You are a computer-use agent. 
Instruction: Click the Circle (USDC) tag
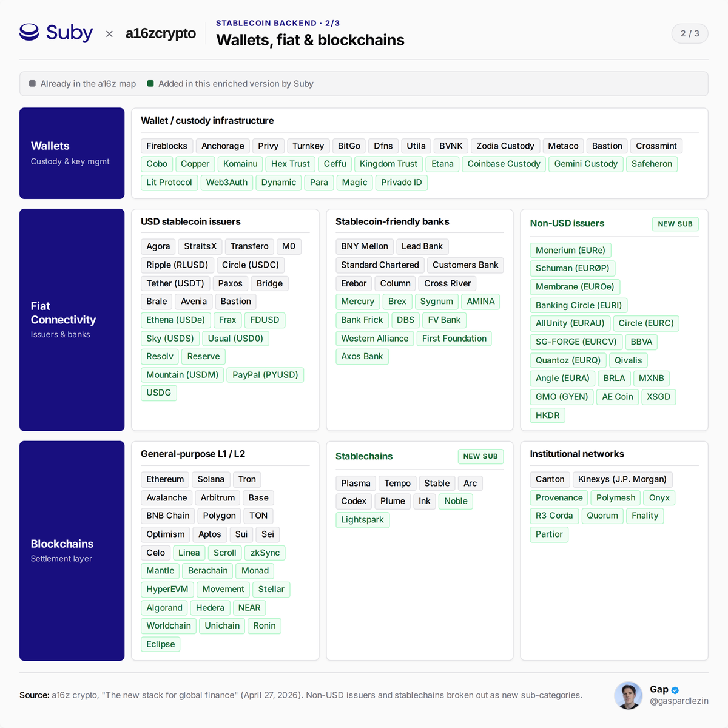click(251, 265)
